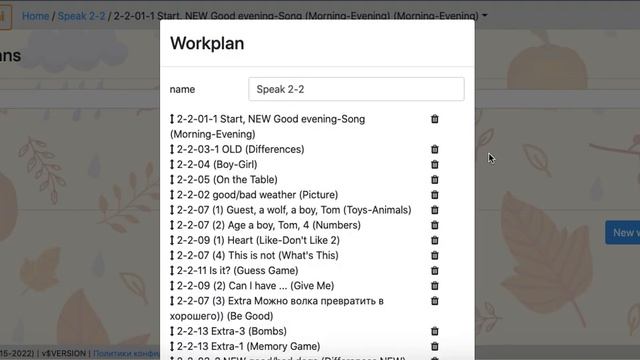Image resolution: width=640 pixels, height=360 pixels.
Task: Click the New button on the page
Action: pos(623,233)
